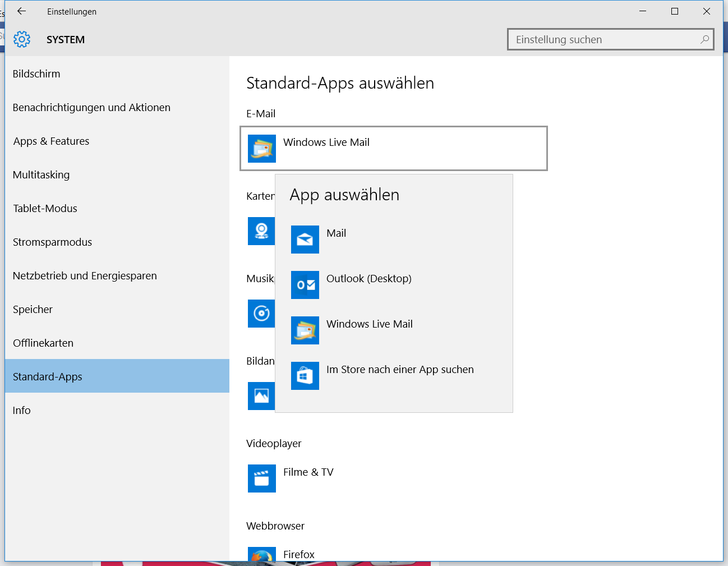Click the Mail app icon in popup
728x566 pixels.
[305, 240]
